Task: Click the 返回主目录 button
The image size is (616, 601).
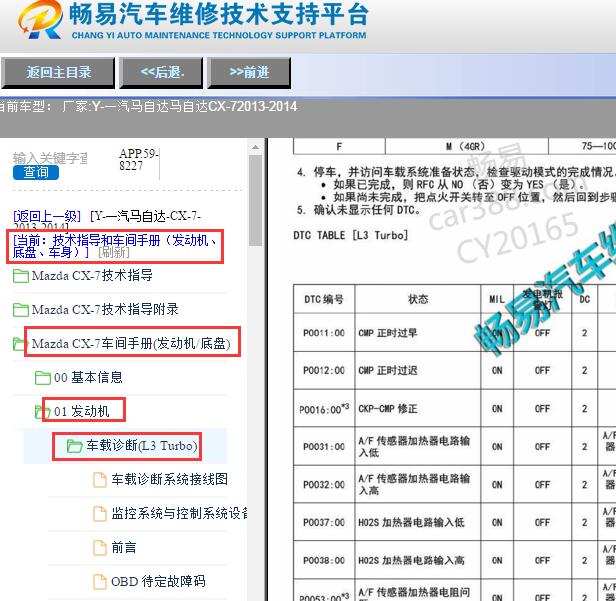Action: click(x=58, y=73)
